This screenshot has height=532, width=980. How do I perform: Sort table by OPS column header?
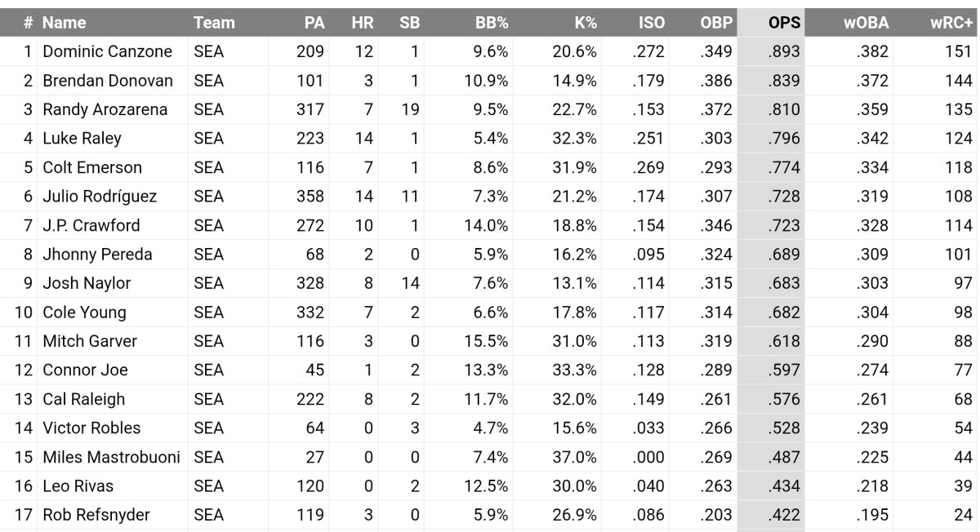[x=784, y=23]
